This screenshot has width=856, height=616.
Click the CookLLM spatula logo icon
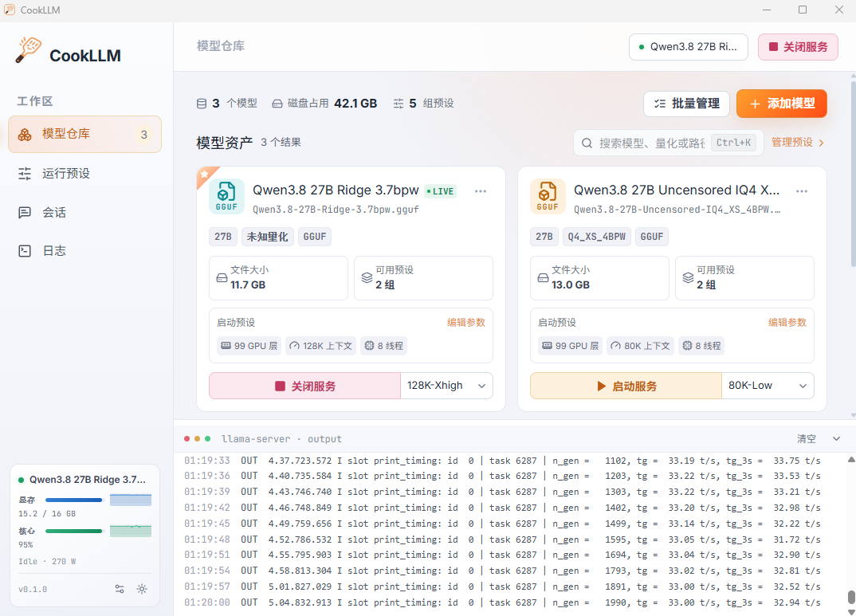pos(29,50)
